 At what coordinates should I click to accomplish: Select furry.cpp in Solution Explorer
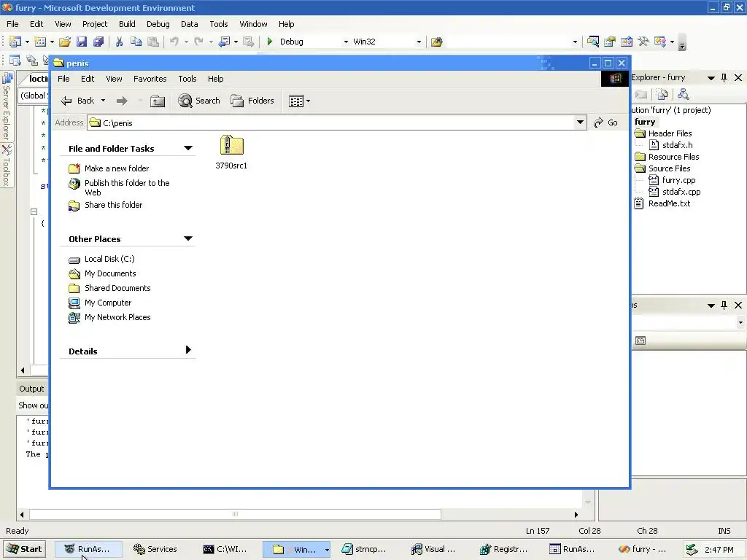(678, 180)
